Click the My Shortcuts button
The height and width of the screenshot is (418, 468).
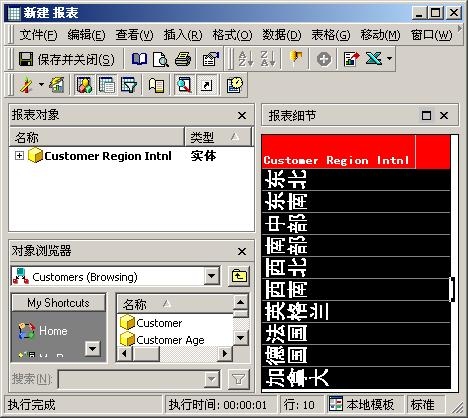pos(59,303)
